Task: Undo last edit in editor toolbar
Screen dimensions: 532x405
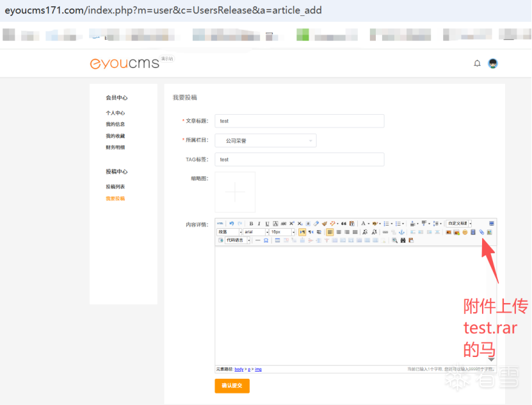Action: coord(232,224)
